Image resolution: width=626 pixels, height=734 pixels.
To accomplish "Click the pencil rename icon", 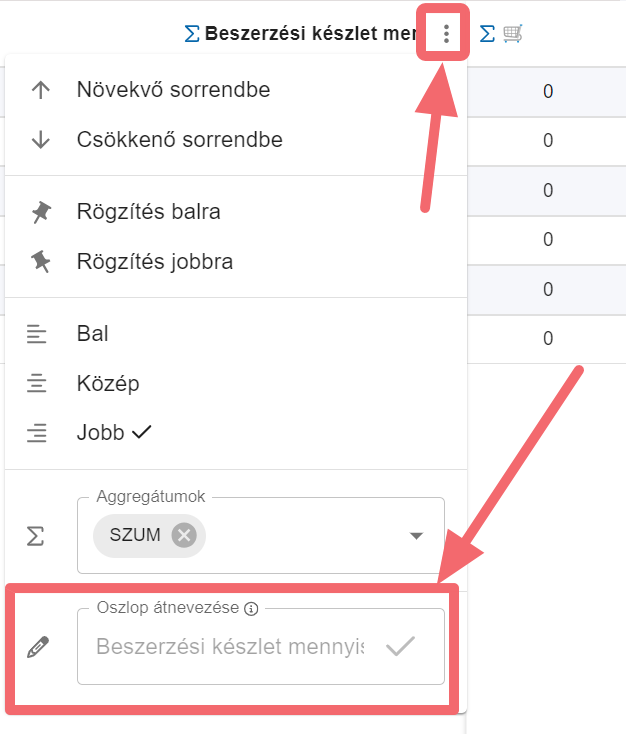I will click(38, 647).
